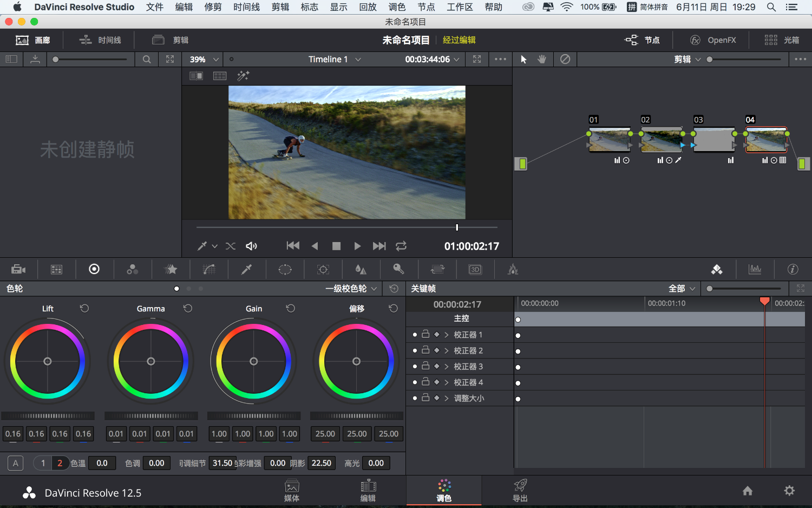Open the Power Window palette icon
The width and height of the screenshot is (812, 508).
pyautogui.click(x=285, y=269)
